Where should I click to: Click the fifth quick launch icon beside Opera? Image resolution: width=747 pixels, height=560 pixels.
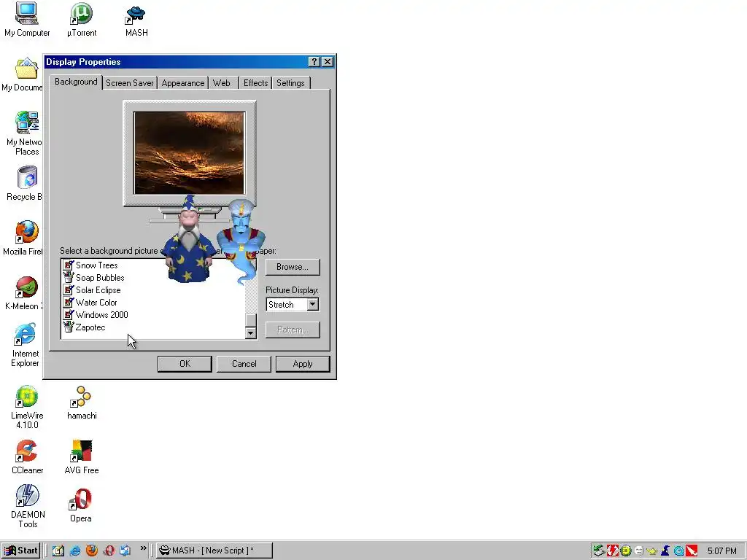click(x=125, y=551)
